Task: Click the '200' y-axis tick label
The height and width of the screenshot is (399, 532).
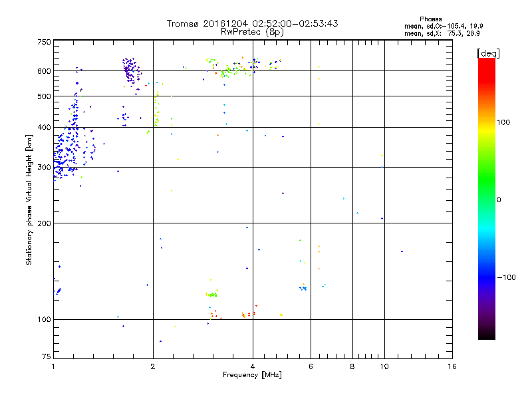Action: (x=44, y=223)
